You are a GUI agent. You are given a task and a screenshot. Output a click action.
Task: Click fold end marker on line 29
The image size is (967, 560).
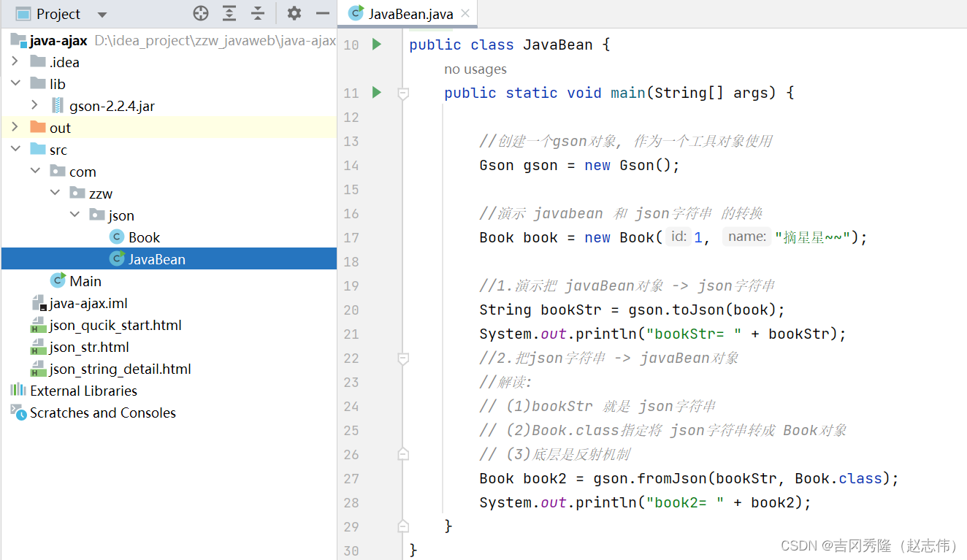point(402,526)
